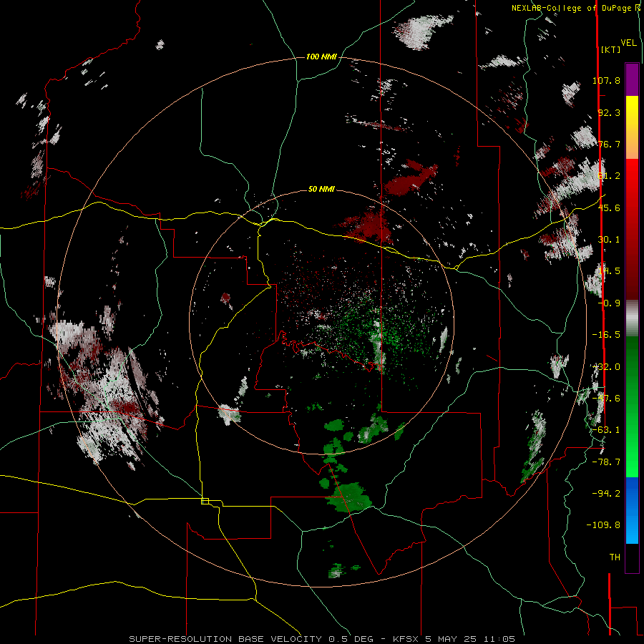The height and width of the screenshot is (644, 644).
Task: Click the -94.2 legend value
Action: point(606,494)
